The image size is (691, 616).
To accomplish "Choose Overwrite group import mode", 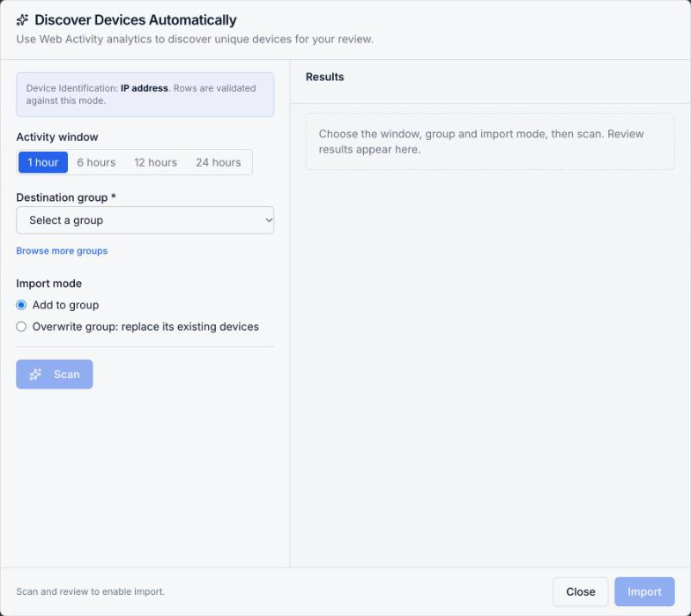I will (21, 326).
